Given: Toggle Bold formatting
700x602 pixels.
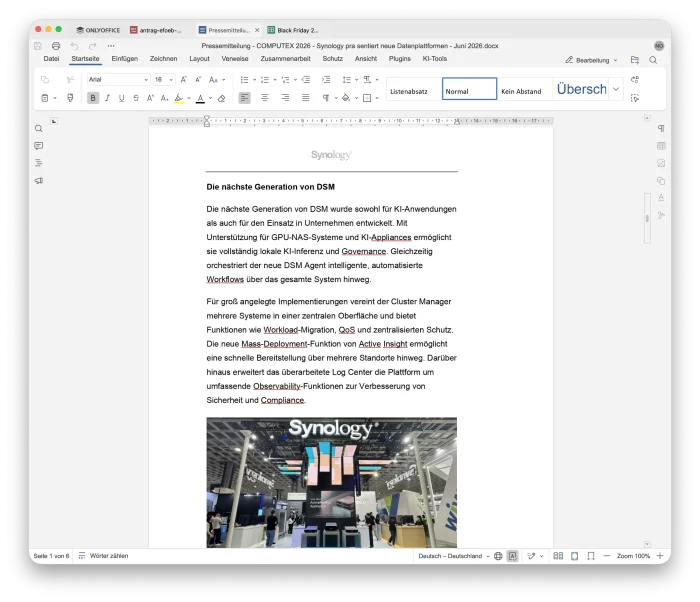Looking at the screenshot, I should pyautogui.click(x=93, y=98).
